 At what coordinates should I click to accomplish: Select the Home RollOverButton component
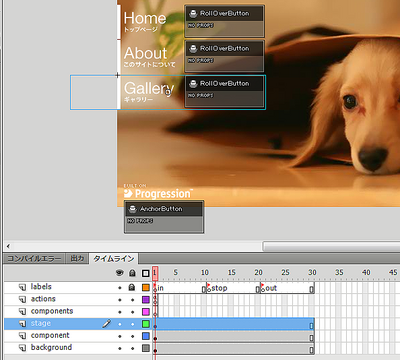click(x=224, y=21)
